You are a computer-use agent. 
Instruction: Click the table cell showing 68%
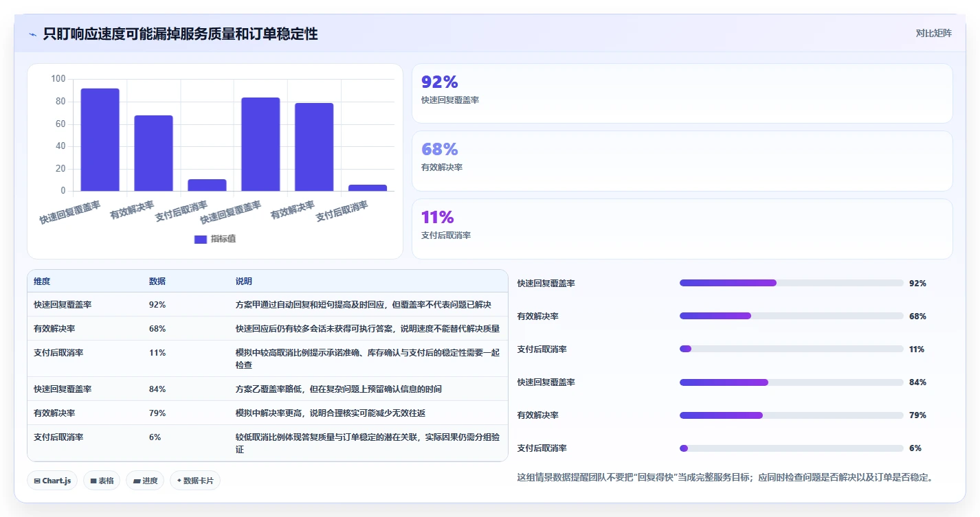click(157, 328)
